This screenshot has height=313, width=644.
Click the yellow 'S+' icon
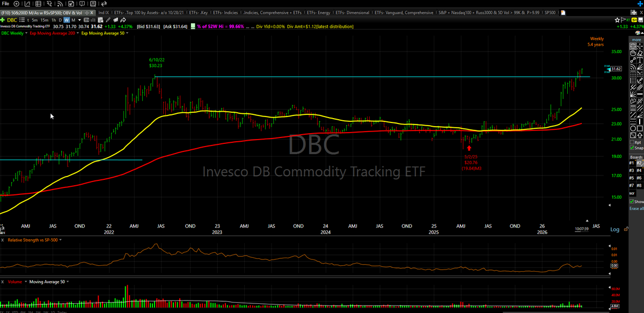634,20
